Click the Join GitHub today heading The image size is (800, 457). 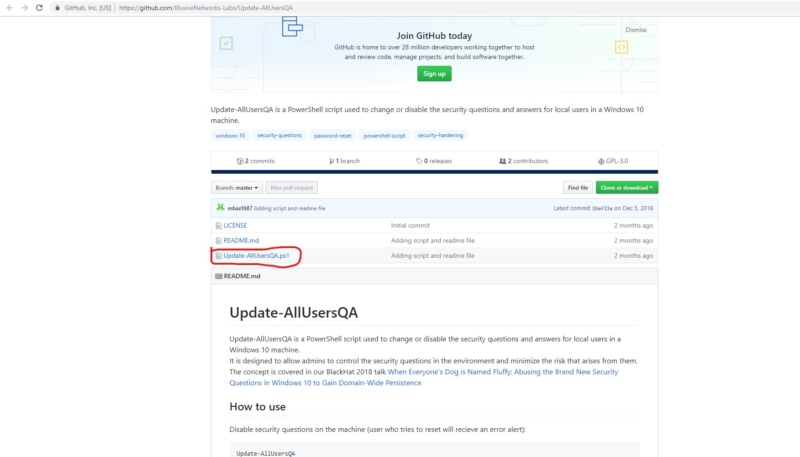click(434, 36)
